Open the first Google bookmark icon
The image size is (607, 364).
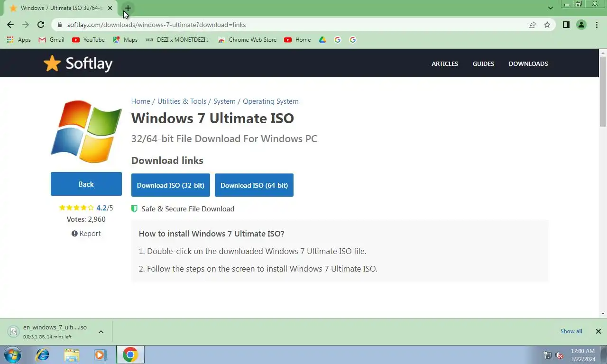coord(338,40)
